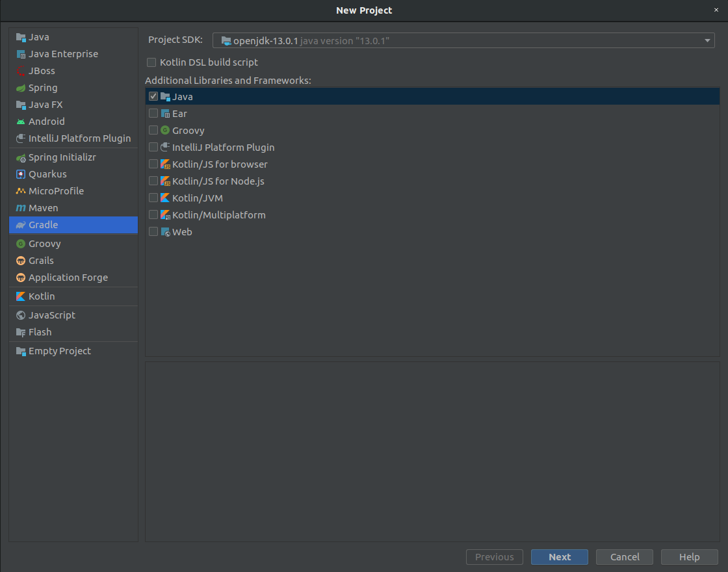Image resolution: width=728 pixels, height=572 pixels.
Task: Select the Groovy label in frameworks list
Action: pyautogui.click(x=188, y=131)
